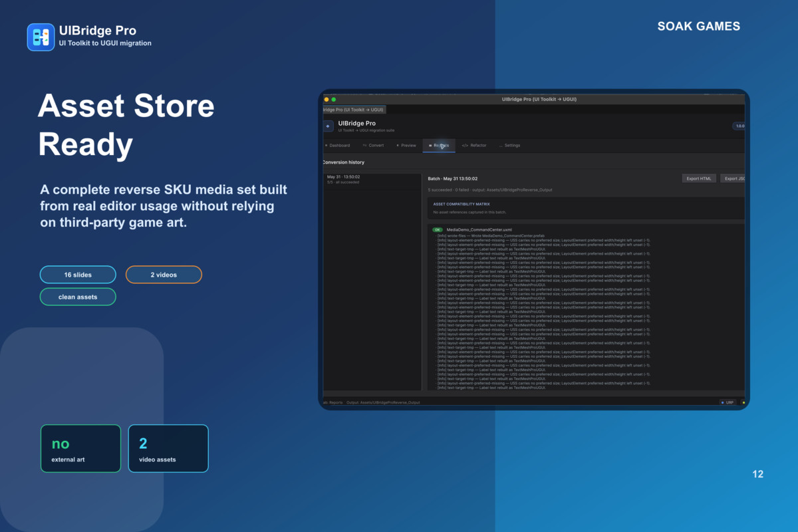Click the 'Asset Store Ready' headline

pyautogui.click(x=126, y=125)
